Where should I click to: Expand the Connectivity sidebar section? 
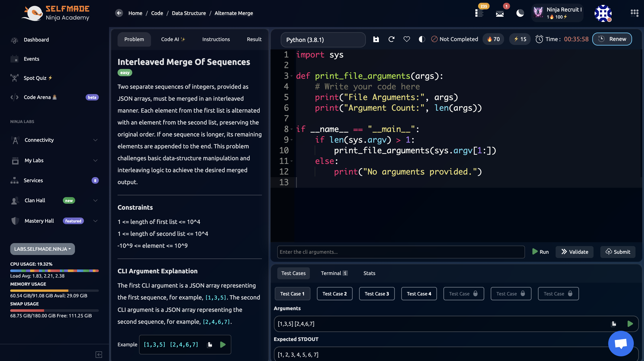[95, 140]
